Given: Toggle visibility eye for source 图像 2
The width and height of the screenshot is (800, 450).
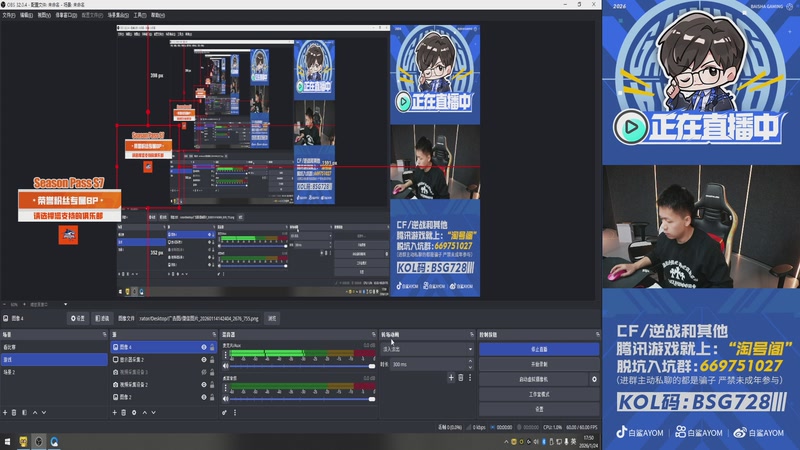Looking at the screenshot, I should (204, 397).
